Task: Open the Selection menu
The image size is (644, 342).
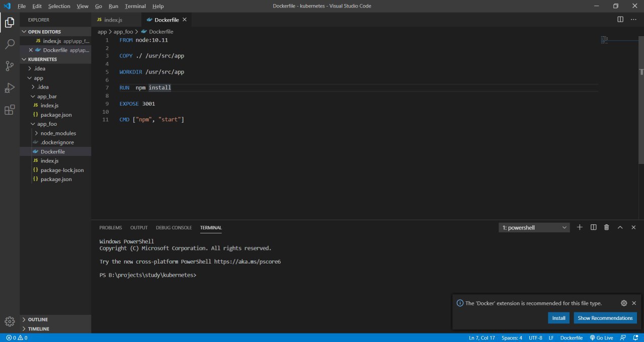Action: click(59, 6)
